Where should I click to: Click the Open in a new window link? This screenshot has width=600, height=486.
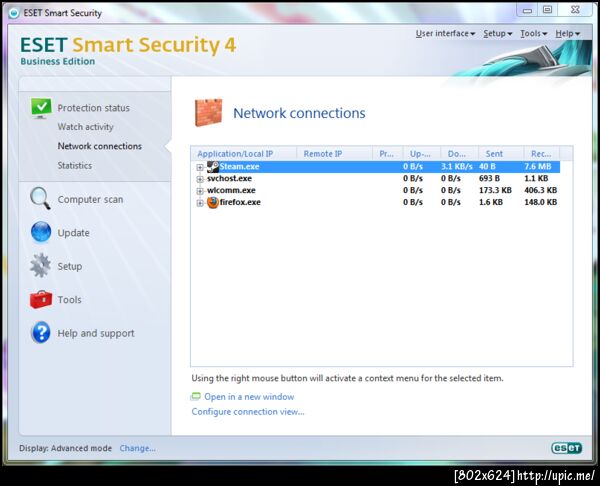[249, 396]
